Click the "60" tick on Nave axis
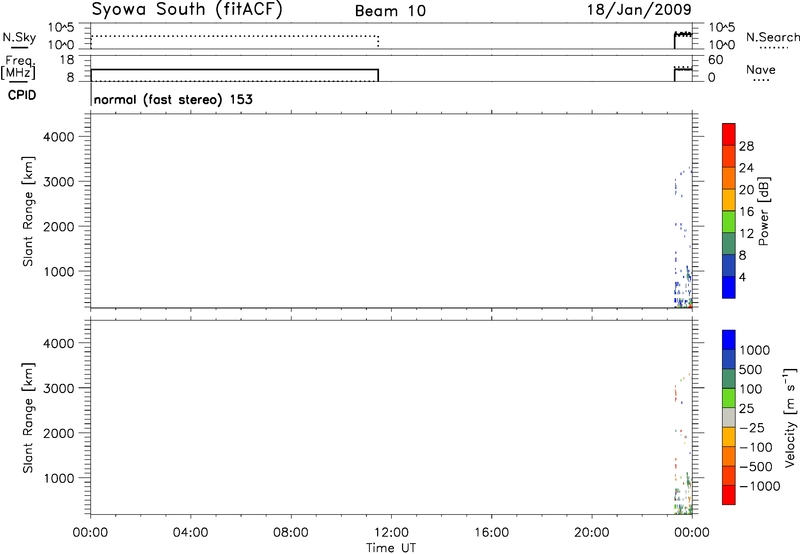The height and width of the screenshot is (554, 800). pos(716,60)
